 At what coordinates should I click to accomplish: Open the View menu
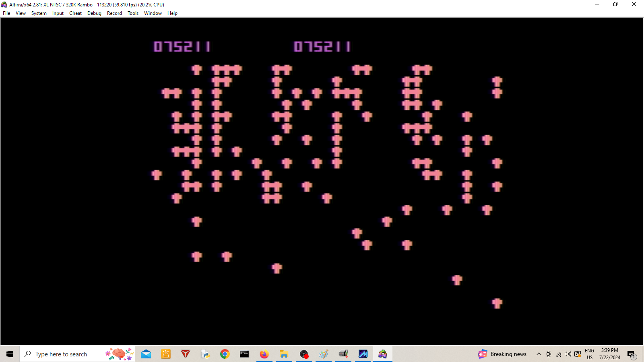tap(21, 13)
